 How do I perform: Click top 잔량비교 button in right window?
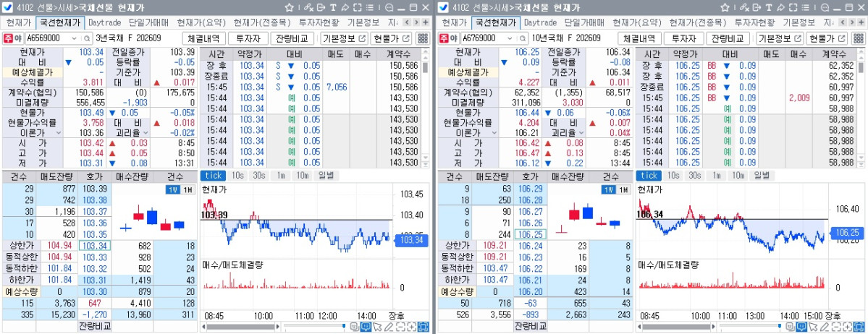point(728,39)
